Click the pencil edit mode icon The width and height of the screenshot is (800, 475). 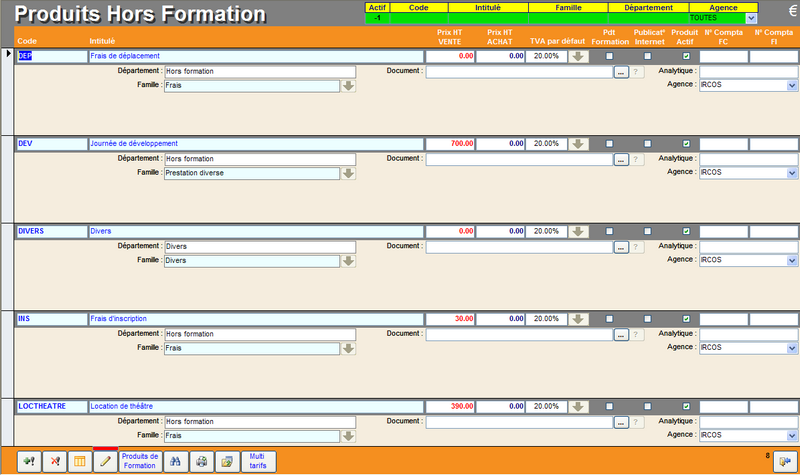pyautogui.click(x=105, y=461)
